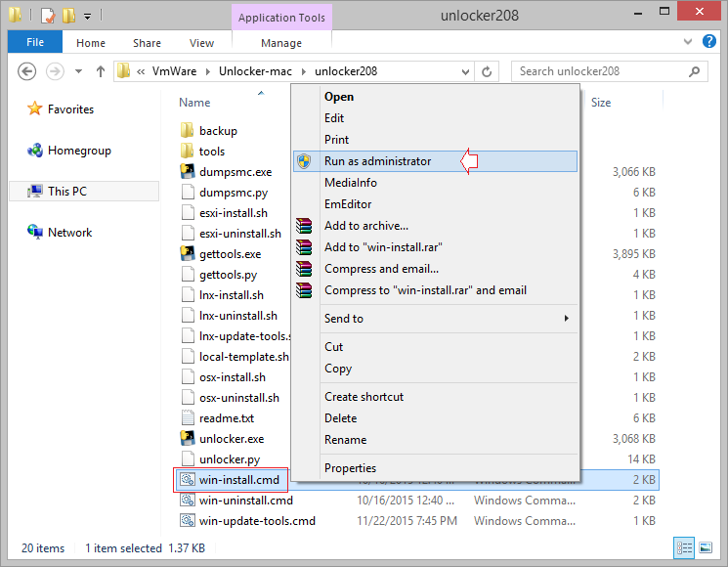Choose Print from context menu
This screenshot has height=567, width=728.
coord(435,140)
